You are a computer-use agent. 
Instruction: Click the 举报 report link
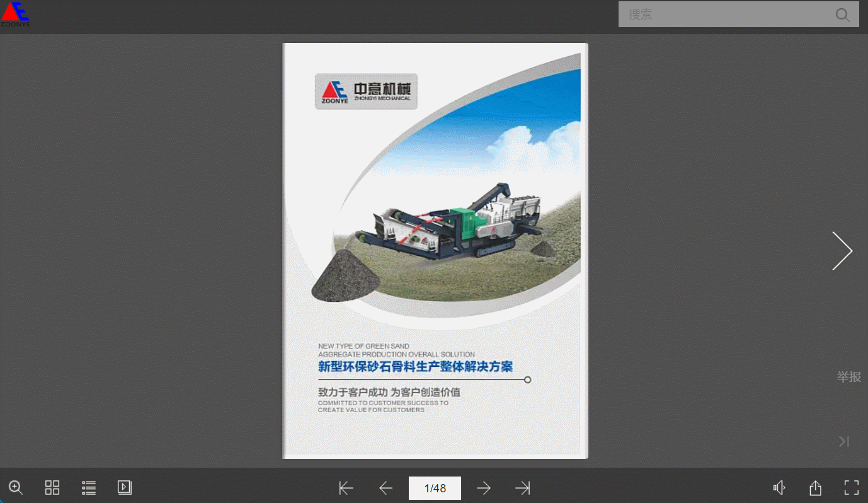coord(848,377)
